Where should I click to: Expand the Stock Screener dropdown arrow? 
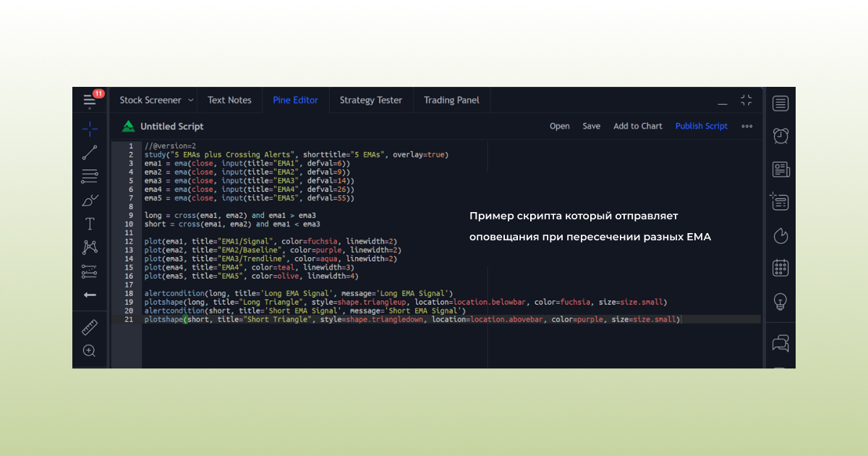coord(191,101)
